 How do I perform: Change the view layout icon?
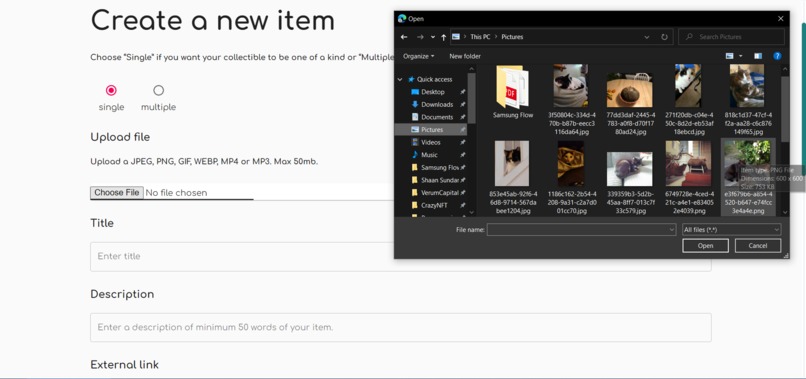729,56
